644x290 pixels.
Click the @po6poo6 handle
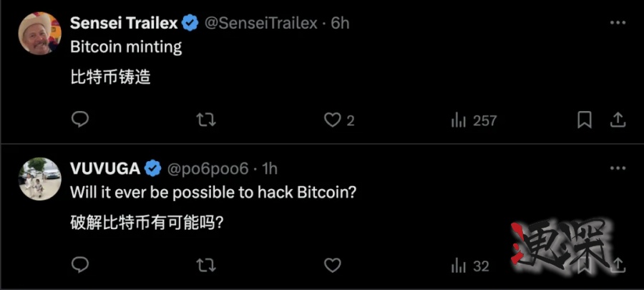point(208,170)
